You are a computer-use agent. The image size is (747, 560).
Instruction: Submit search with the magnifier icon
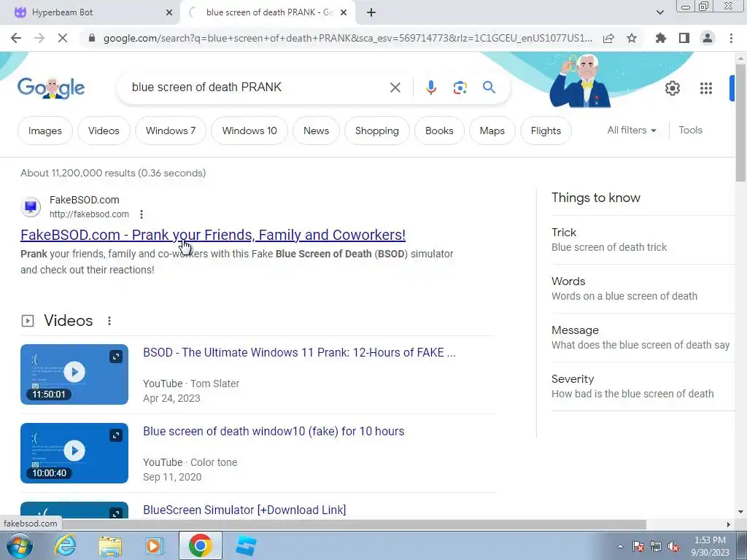489,87
